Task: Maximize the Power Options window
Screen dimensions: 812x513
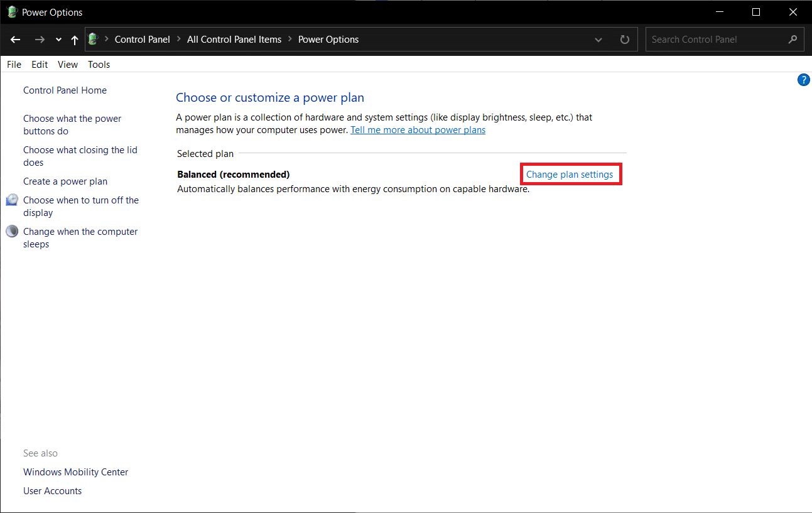Action: (756, 12)
